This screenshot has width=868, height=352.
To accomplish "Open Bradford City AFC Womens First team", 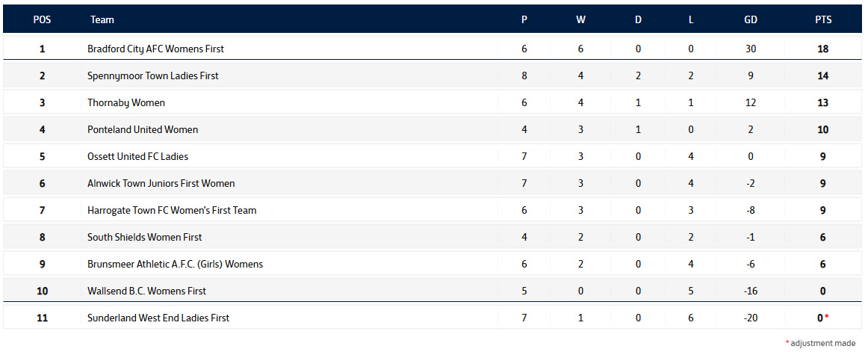I will 155,49.
